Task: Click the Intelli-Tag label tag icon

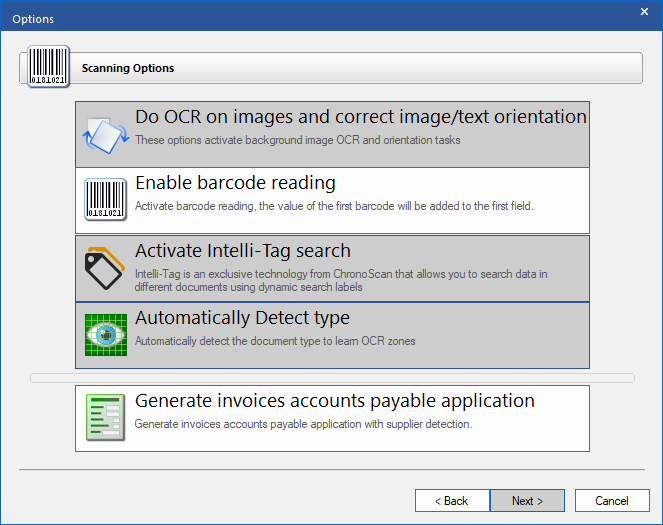Action: (105, 268)
